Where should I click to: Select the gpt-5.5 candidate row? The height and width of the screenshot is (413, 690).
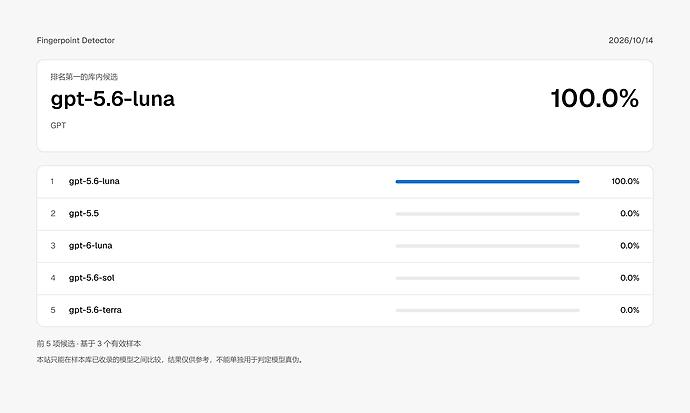[345, 214]
